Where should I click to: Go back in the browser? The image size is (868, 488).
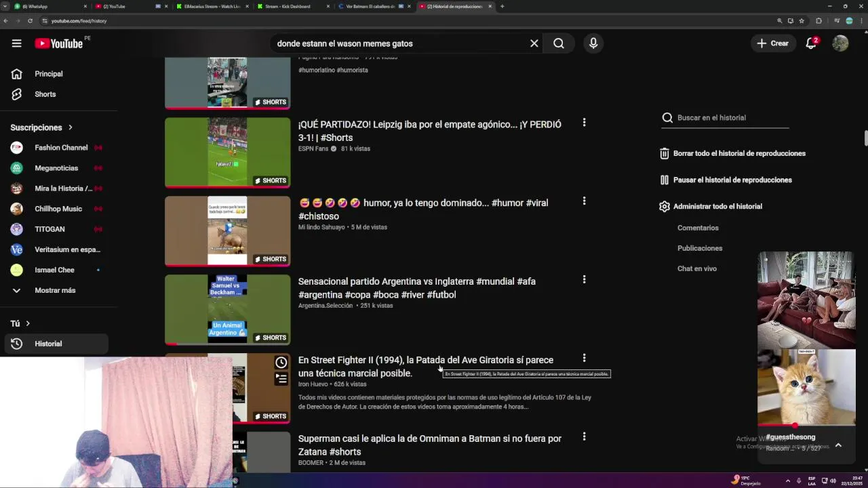(x=5, y=21)
